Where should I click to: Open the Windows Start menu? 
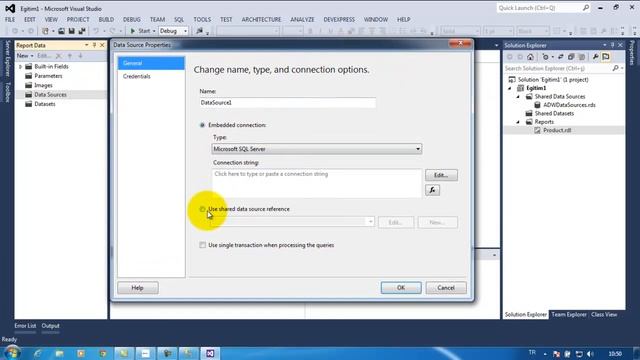(12, 353)
